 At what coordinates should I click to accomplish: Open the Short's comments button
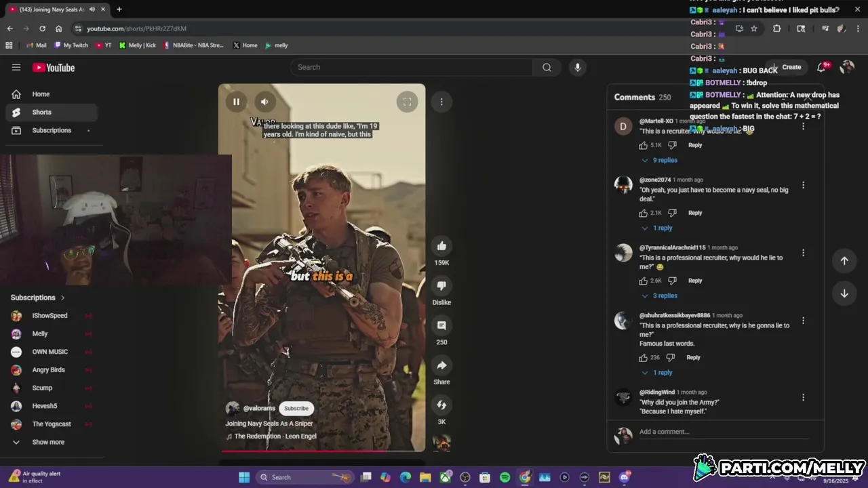click(x=441, y=325)
